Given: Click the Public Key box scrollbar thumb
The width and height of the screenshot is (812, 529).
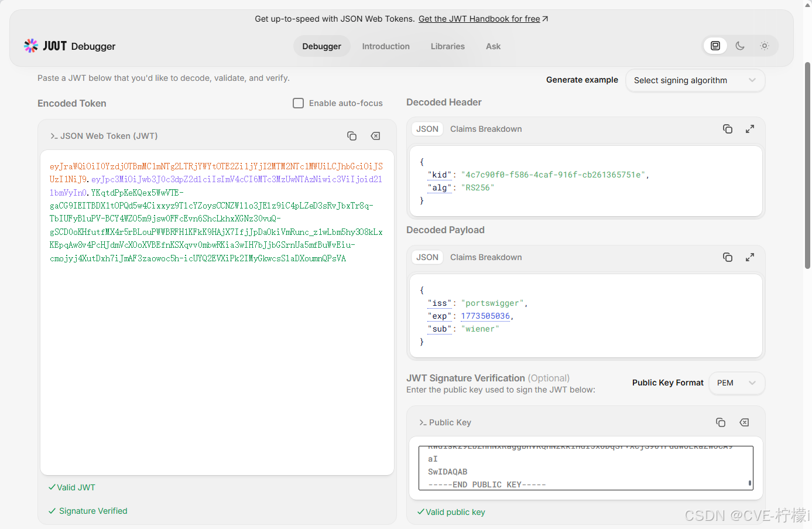Looking at the screenshot, I should pyautogui.click(x=750, y=484).
